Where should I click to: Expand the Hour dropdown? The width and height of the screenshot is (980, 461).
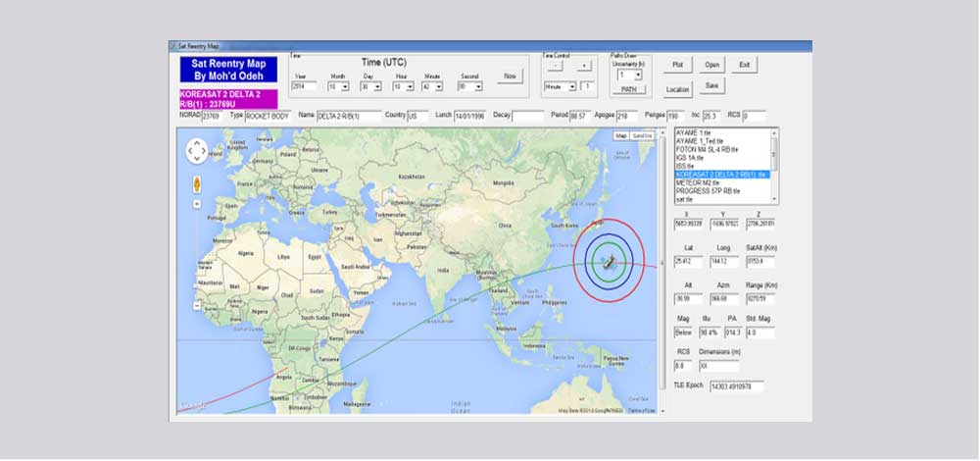click(x=403, y=86)
